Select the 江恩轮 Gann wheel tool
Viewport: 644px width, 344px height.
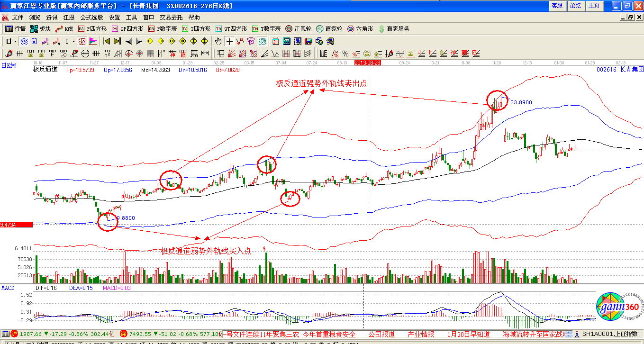coord(300,29)
